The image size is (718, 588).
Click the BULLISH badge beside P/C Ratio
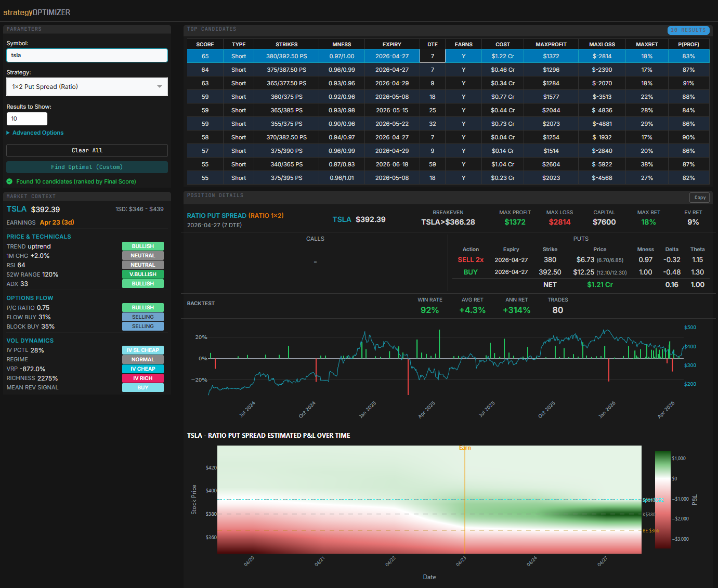(143, 308)
